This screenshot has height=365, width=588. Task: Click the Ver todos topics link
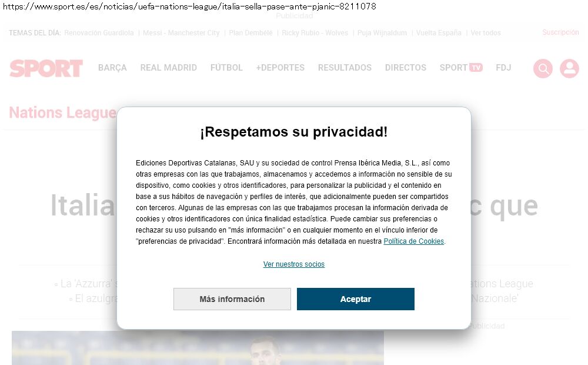click(486, 32)
